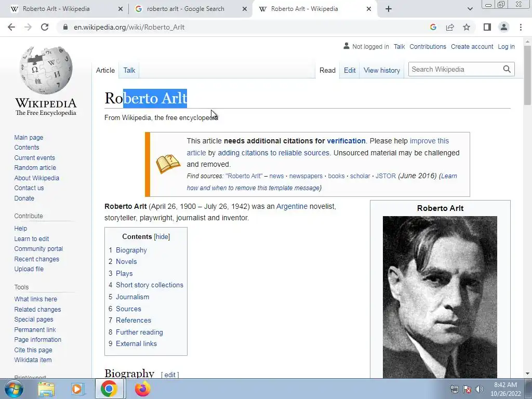Open the JSTOR find-sources link
Viewport: 532px width, 399px height.
385,176
